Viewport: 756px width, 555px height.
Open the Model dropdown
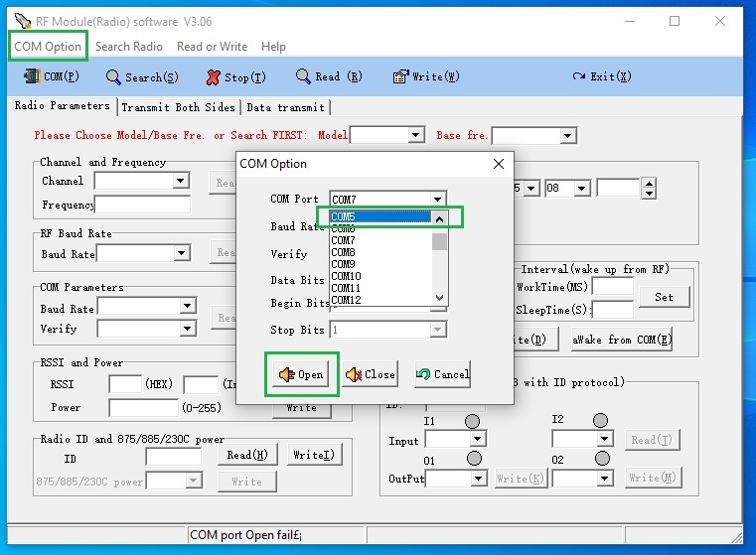click(x=415, y=135)
